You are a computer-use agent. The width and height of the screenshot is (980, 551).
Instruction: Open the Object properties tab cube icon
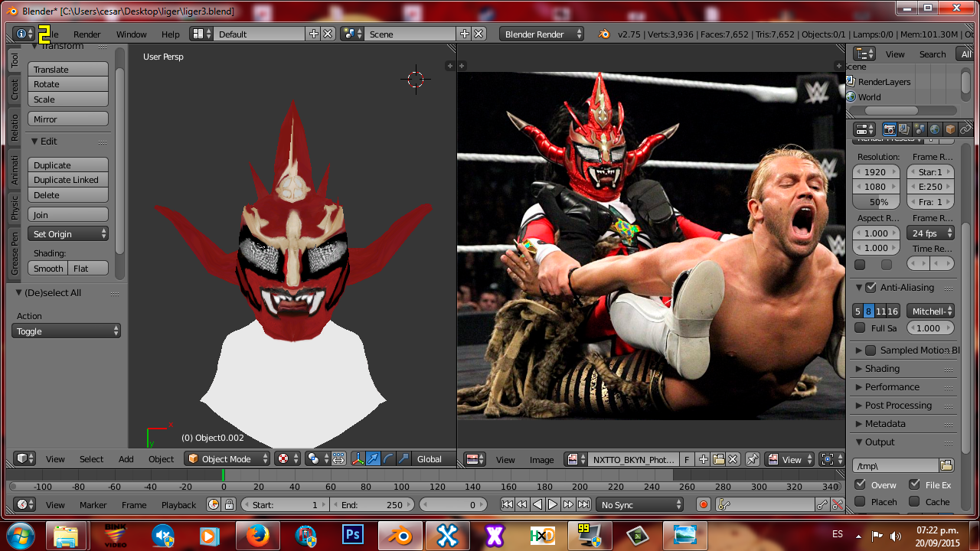coord(950,129)
